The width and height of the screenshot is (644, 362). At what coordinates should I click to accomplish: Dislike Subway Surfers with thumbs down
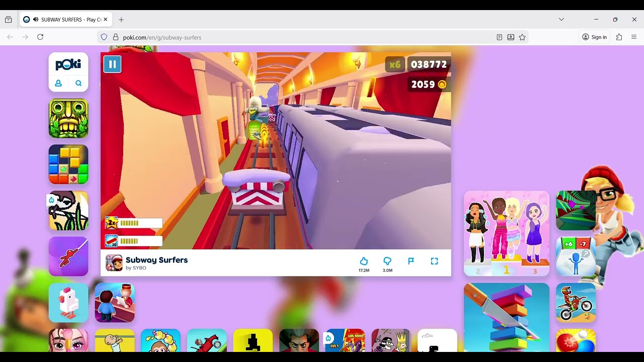click(387, 261)
